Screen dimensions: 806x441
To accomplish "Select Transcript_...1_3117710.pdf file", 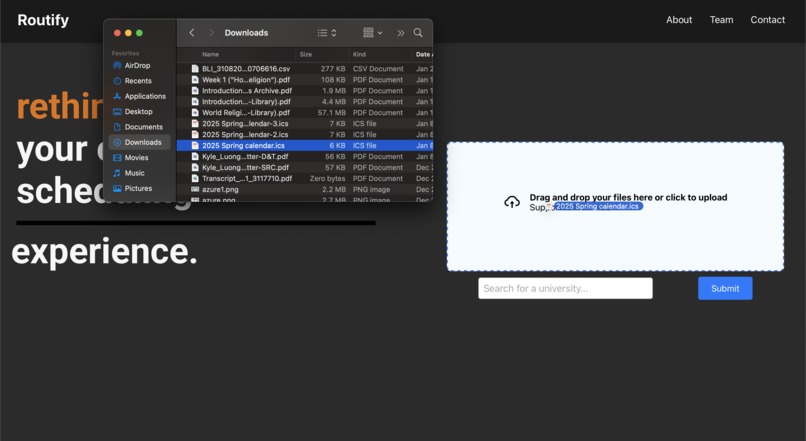I will pyautogui.click(x=305, y=178).
